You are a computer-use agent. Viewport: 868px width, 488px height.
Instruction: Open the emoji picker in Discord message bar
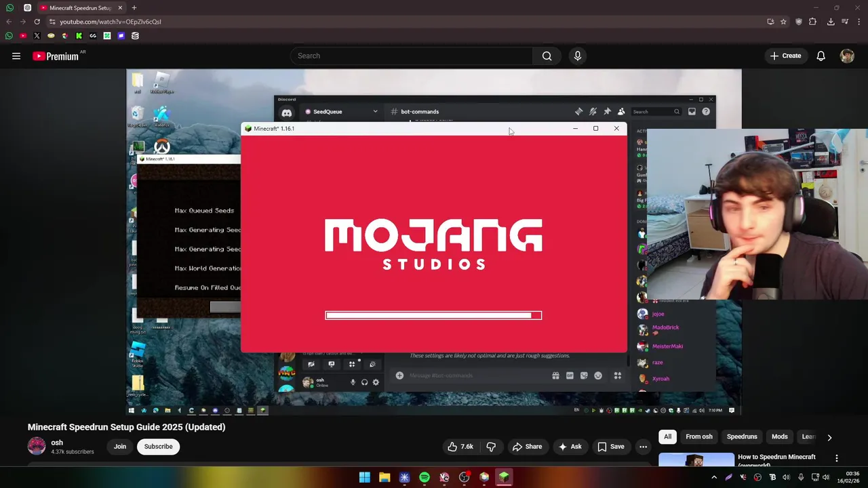pyautogui.click(x=598, y=375)
